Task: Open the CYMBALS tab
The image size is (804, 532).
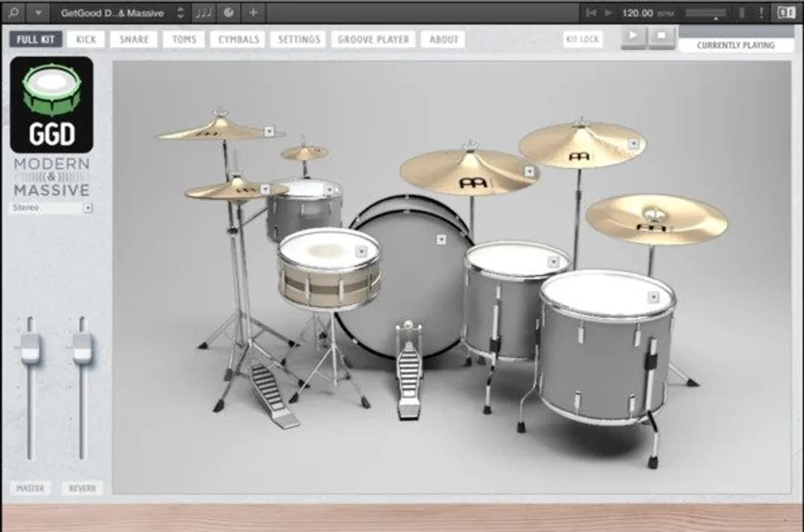Action: point(238,39)
